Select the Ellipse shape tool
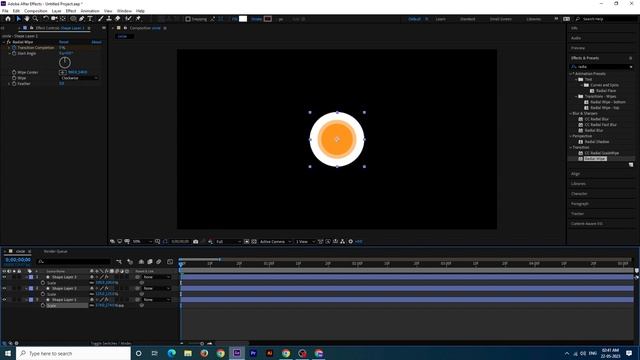 click(73, 19)
